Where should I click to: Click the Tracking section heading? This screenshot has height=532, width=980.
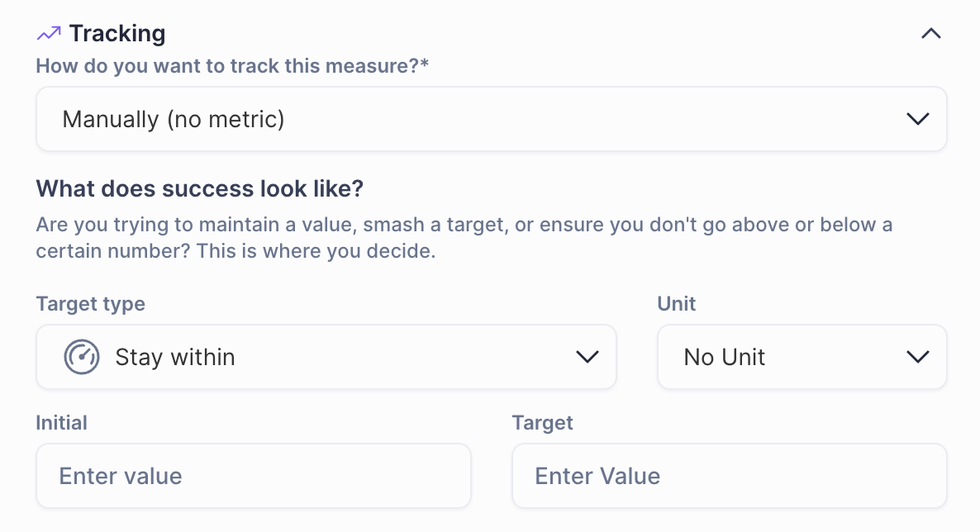pos(117,34)
